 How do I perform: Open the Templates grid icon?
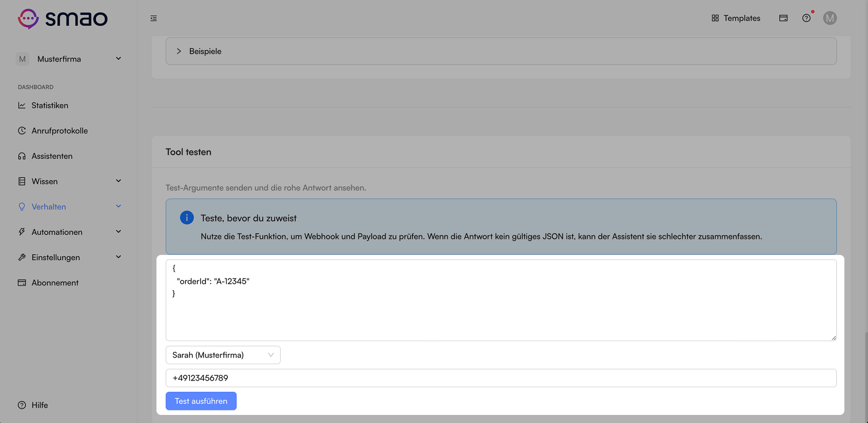click(715, 18)
